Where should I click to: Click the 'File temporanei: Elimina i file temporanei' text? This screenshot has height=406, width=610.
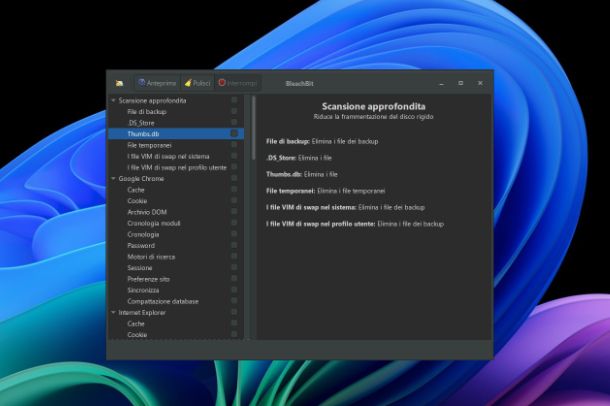326,191
